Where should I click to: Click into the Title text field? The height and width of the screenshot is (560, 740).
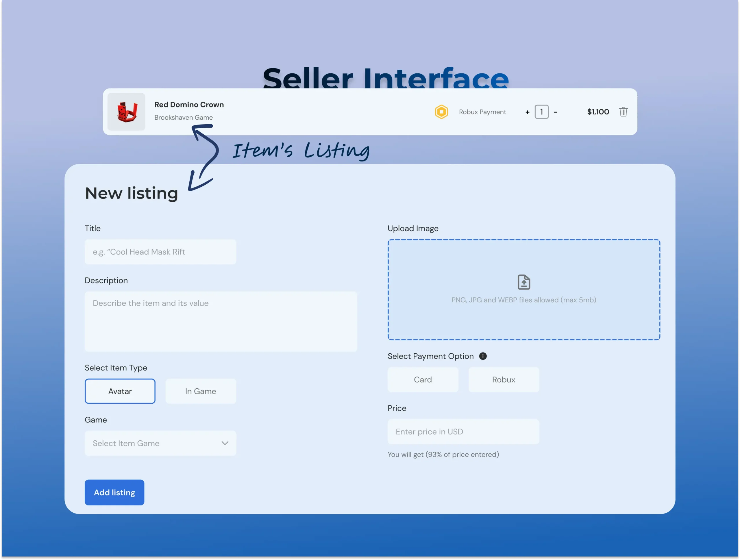point(160,252)
